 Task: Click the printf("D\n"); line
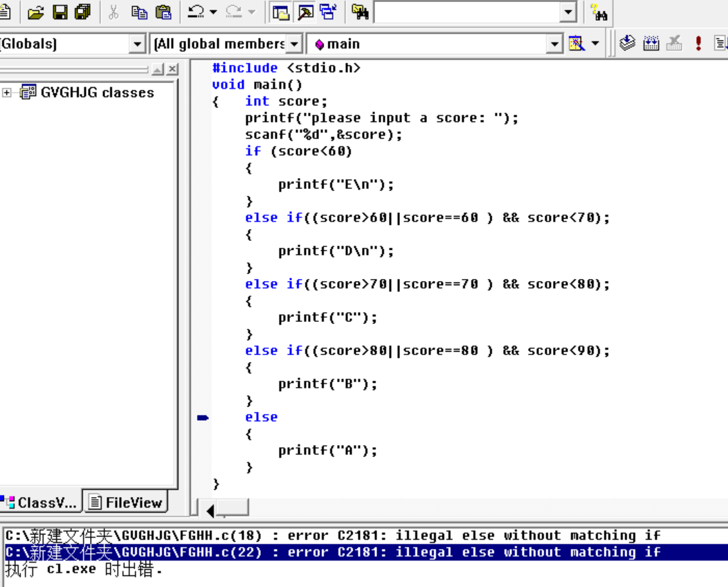[336, 251]
